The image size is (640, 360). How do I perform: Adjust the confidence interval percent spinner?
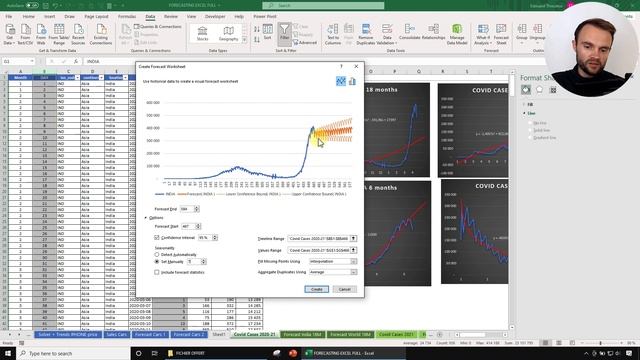tap(215, 238)
